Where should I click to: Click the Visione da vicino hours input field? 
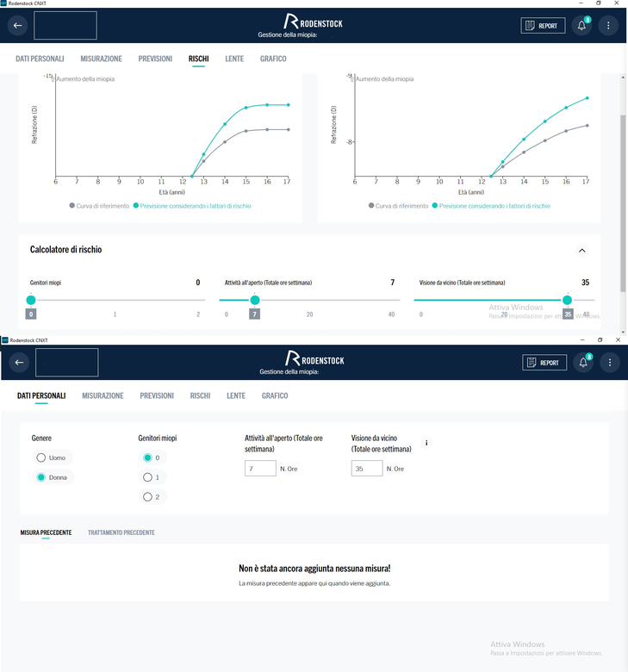366,469
